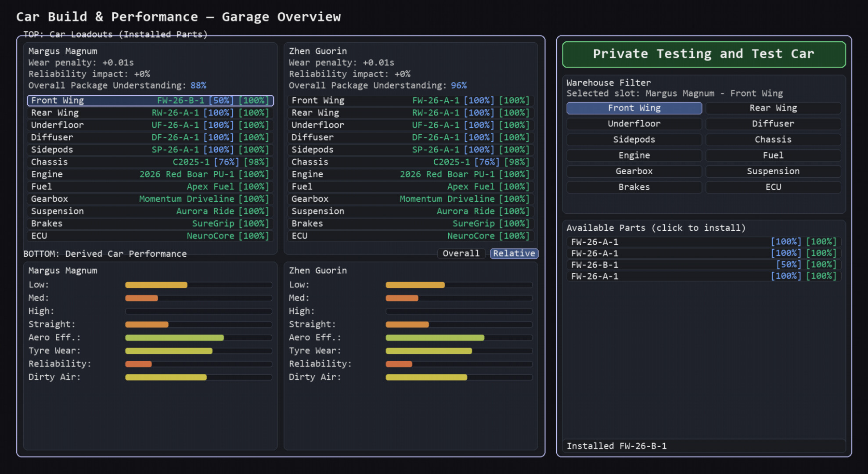This screenshot has width=868, height=474.
Task: Select the Front Wing filter toggle
Action: [634, 108]
